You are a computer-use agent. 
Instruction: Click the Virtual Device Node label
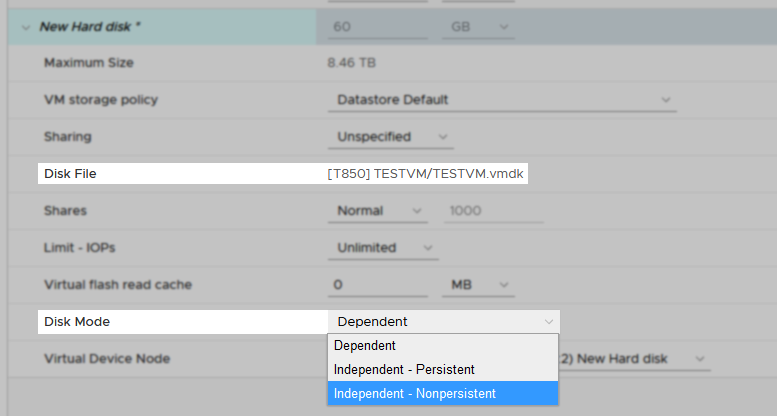[107, 358]
